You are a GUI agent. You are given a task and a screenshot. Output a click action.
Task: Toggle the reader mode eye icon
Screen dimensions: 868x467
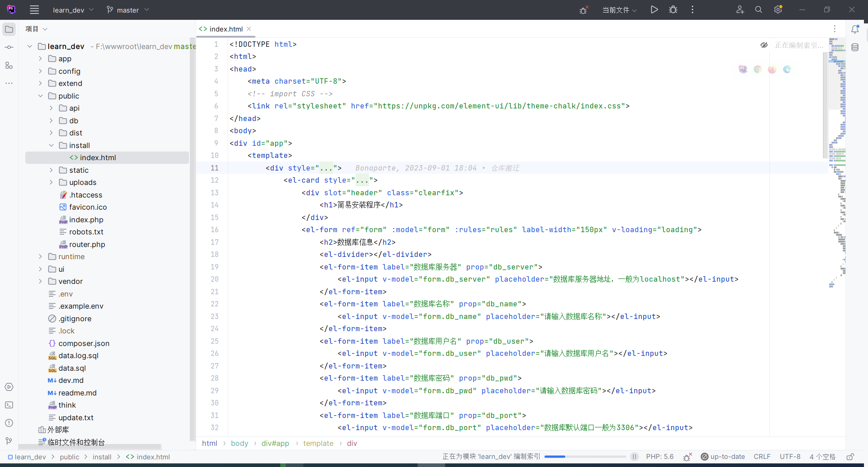[764, 45]
